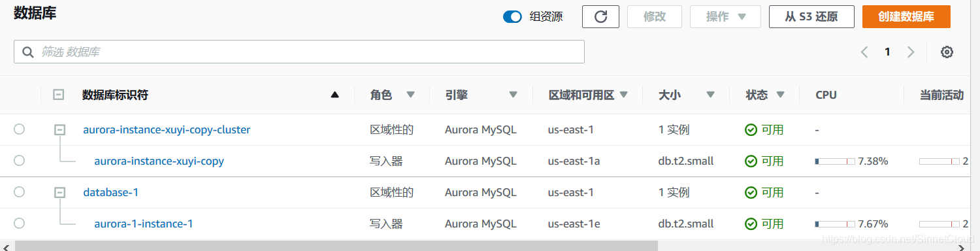
Task: Click 区域性的 role for aurora-instance-xuyi-copy-cluster
Action: (392, 129)
